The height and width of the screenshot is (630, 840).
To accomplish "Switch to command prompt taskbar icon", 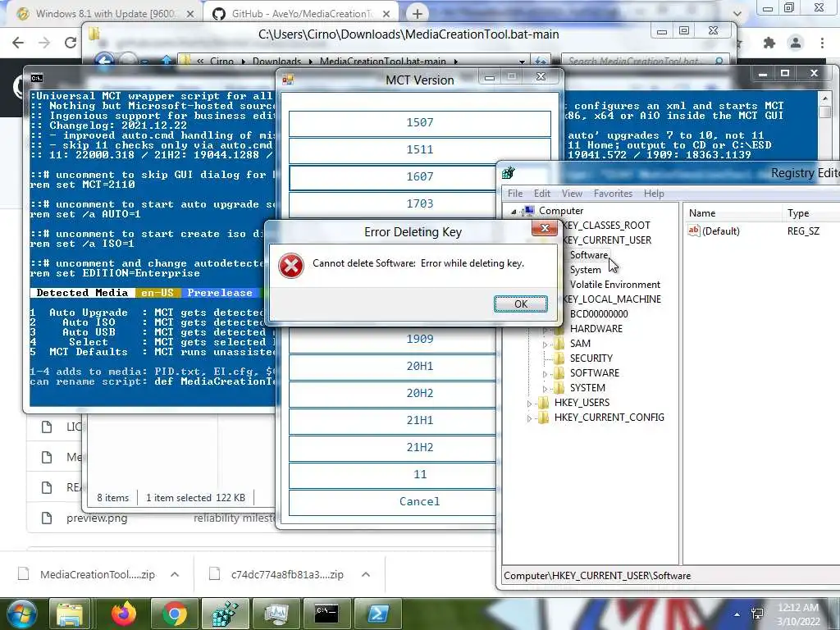I will 326,614.
